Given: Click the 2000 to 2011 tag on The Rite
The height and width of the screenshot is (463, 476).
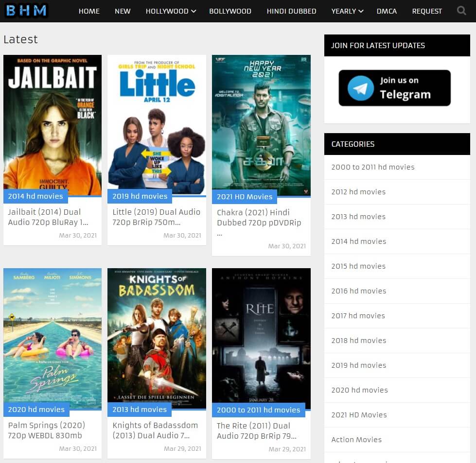Looking at the screenshot, I should [258, 410].
